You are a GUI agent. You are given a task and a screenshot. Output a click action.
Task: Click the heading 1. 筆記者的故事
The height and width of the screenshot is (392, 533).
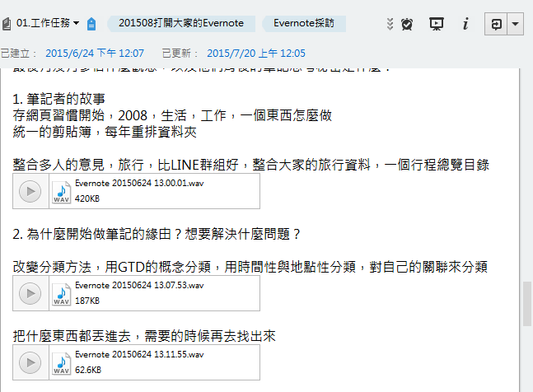58,99
